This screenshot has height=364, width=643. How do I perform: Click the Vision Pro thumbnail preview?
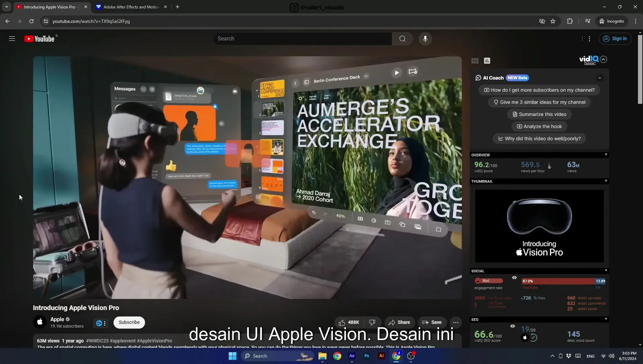pos(539,226)
